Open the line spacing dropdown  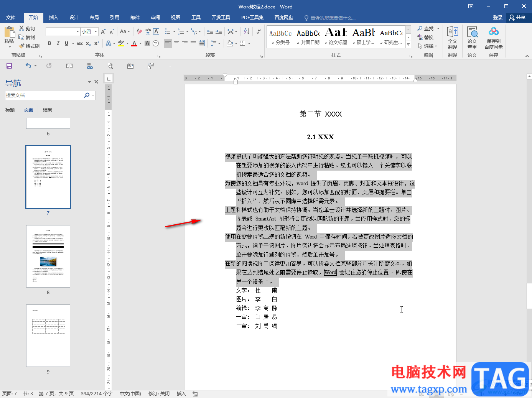pyautogui.click(x=215, y=43)
